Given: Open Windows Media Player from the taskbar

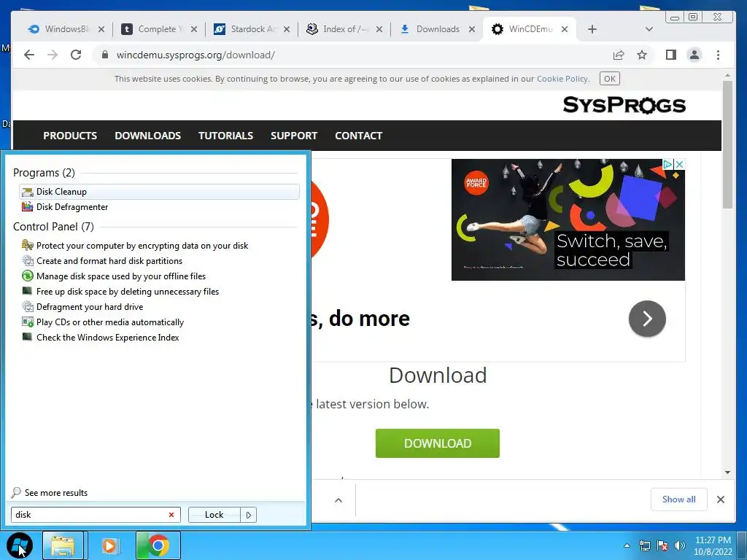Looking at the screenshot, I should point(109,545).
